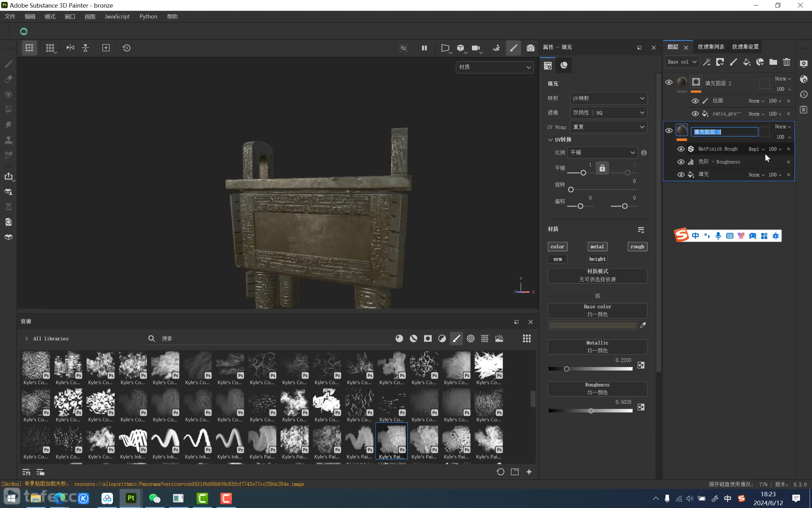
Task: Click the 材质模式 resource selector button
Action: [597, 276]
